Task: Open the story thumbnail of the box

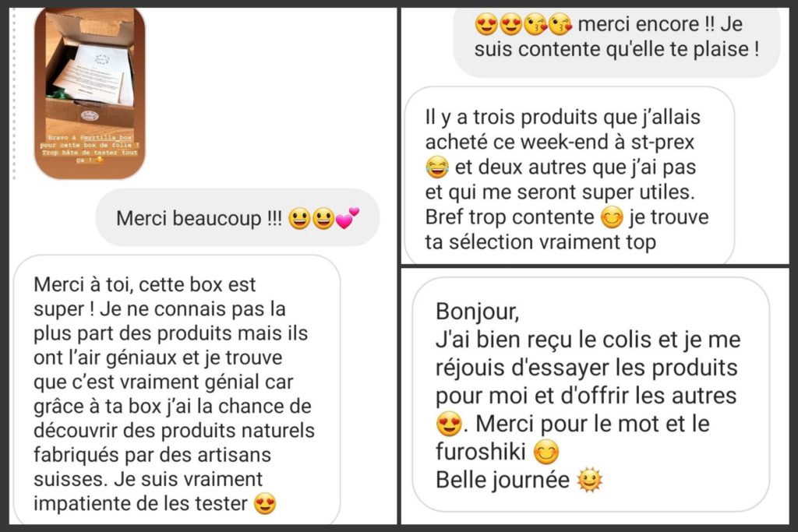Action: (x=90, y=93)
